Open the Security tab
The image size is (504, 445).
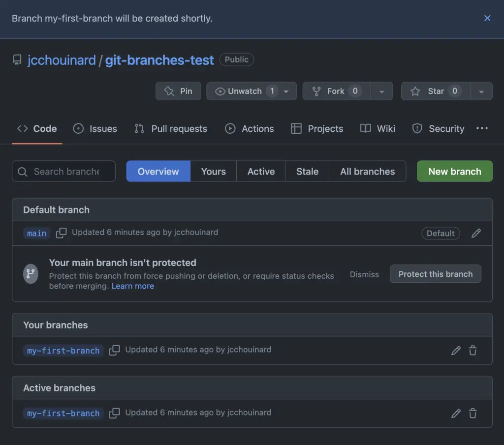(x=438, y=129)
